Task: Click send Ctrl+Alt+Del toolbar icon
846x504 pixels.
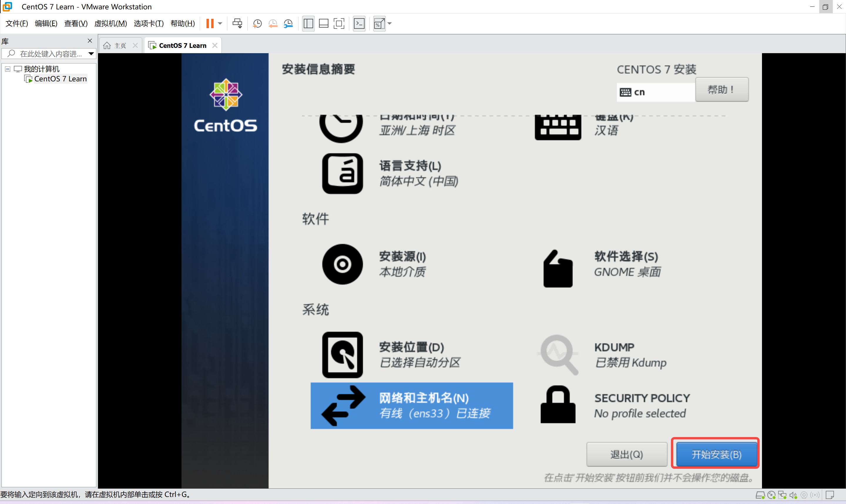Action: point(237,23)
